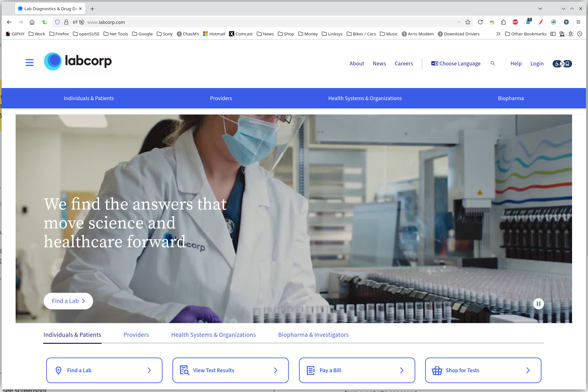Open the Shop for Tests card

pos(483,370)
